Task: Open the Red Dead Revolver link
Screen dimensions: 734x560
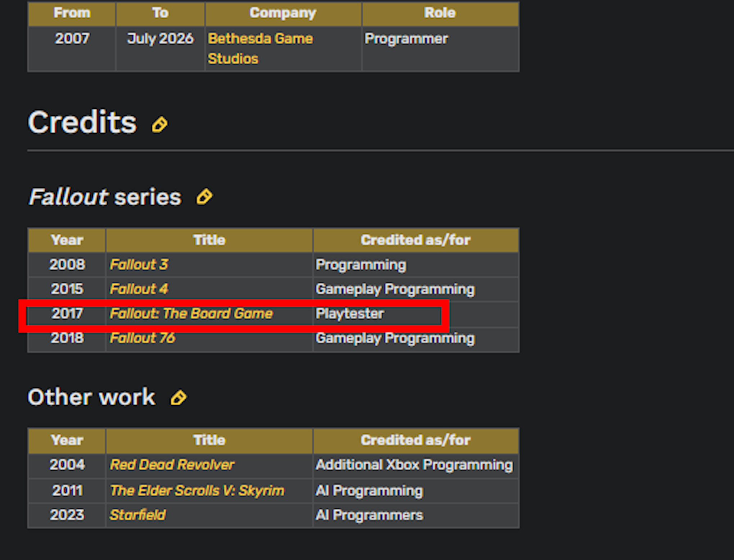Action: (172, 465)
